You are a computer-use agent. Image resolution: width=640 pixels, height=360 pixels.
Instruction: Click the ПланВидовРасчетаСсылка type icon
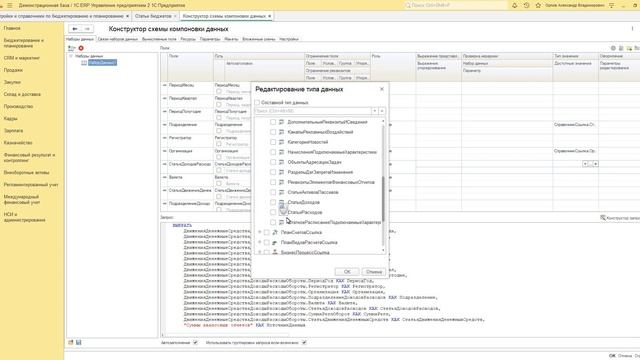pos(275,242)
